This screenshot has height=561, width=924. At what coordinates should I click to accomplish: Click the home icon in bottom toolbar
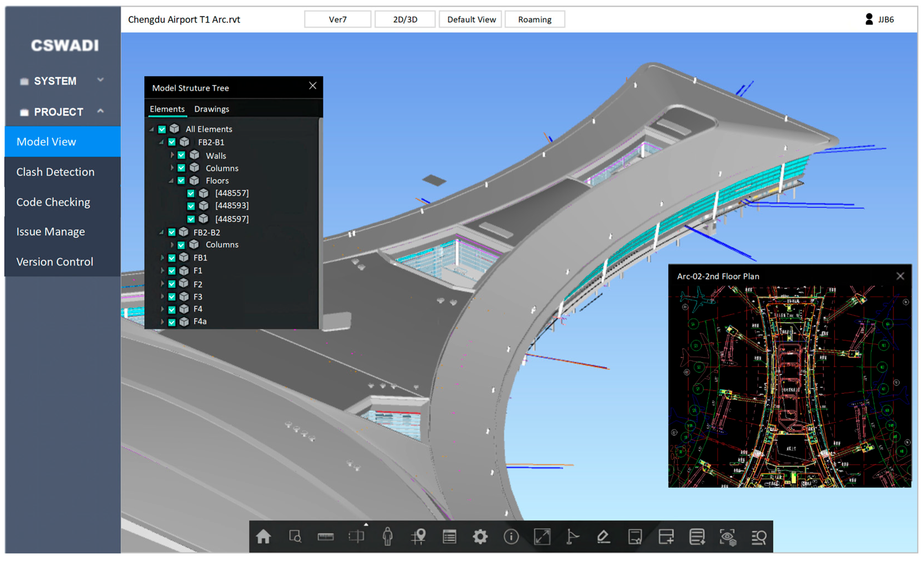point(263,537)
